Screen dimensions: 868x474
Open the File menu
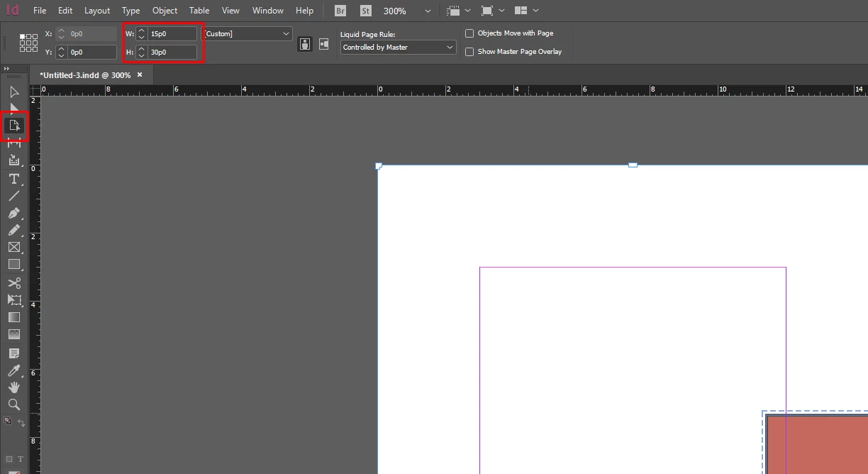[40, 11]
